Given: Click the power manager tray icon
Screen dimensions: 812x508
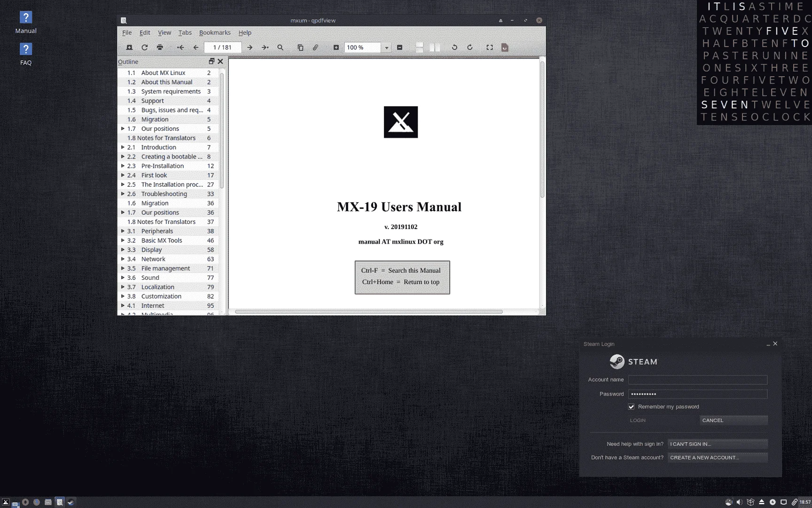Looking at the screenshot, I should point(773,502).
